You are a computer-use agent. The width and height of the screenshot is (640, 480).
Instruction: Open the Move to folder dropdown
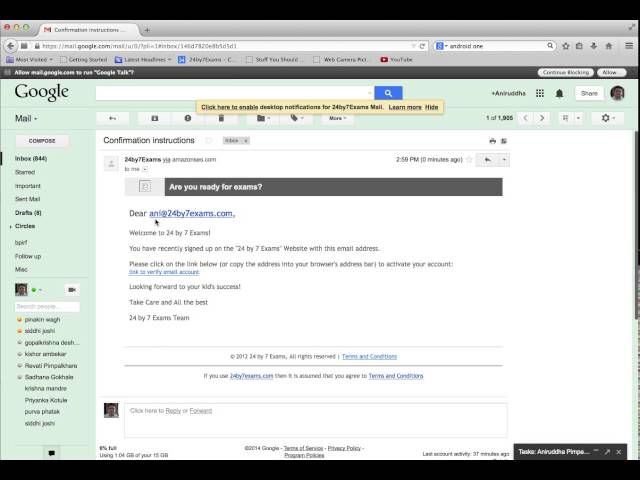(263, 118)
